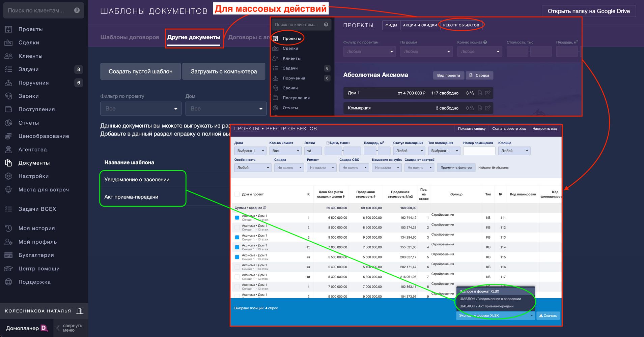Image resolution: width=644 pixels, height=337 pixels.
Task: Open Проекты icon in the main sidebar
Action: click(x=8, y=29)
